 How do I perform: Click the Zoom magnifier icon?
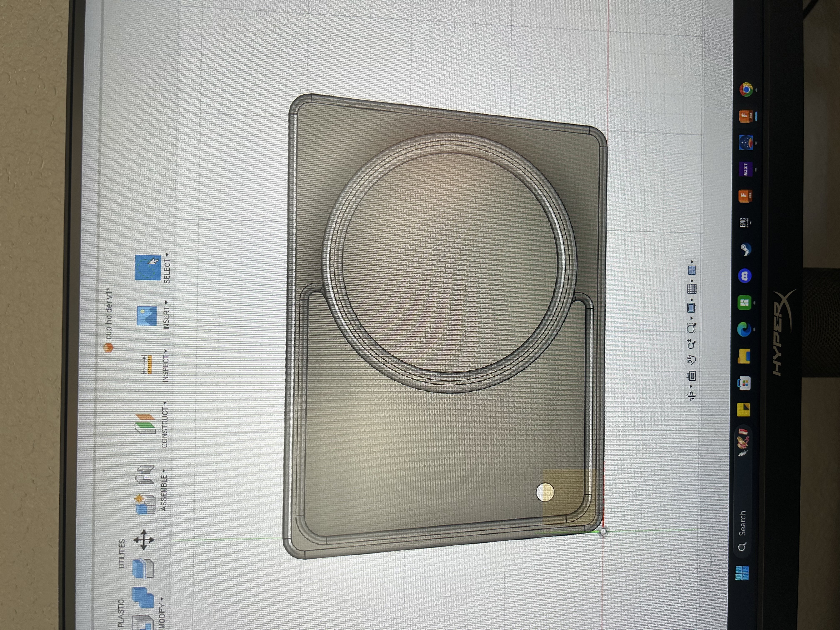coord(691,344)
